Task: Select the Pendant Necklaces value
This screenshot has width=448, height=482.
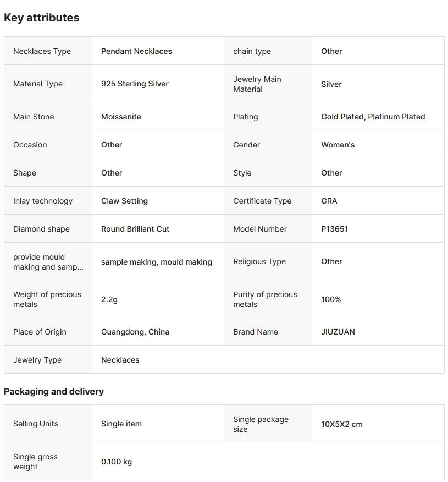Action: click(x=136, y=51)
